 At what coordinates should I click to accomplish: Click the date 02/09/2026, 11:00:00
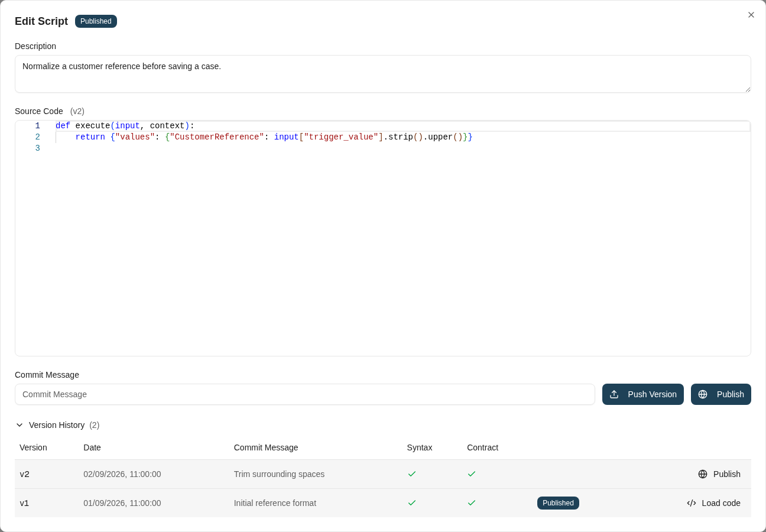122,474
